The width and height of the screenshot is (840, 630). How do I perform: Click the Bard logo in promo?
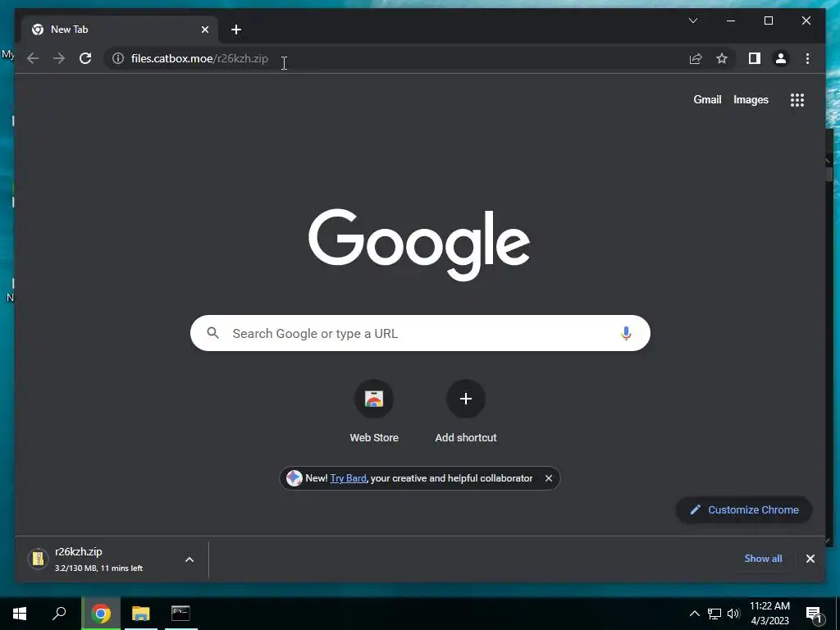[x=294, y=478]
